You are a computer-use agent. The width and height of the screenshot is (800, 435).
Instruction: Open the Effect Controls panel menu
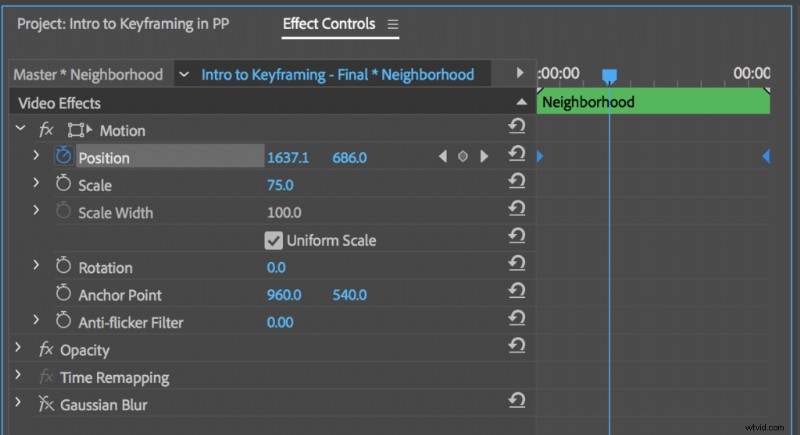click(x=392, y=24)
